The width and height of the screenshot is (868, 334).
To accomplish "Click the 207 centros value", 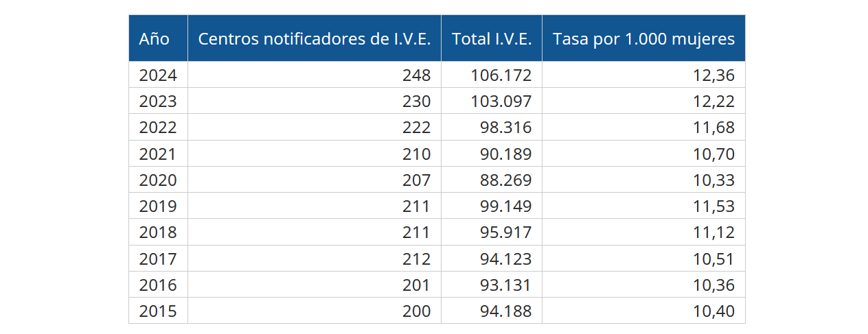I will pos(416,180).
